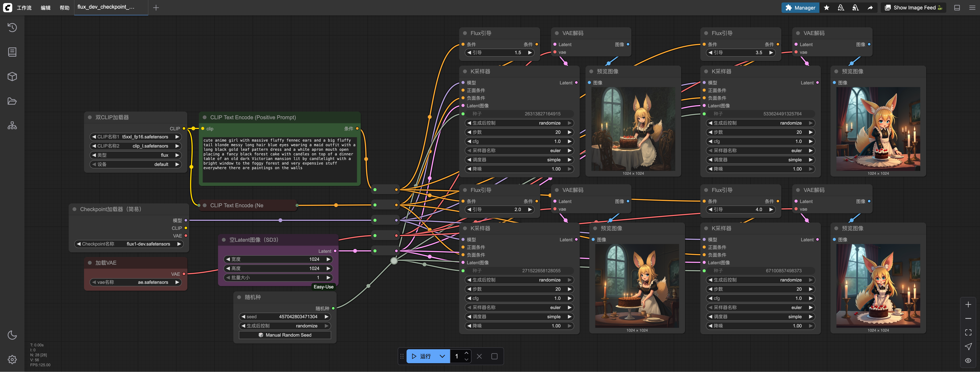The image size is (980, 372).
Task: Open the workflows folder sidebar icon
Action: [12, 101]
